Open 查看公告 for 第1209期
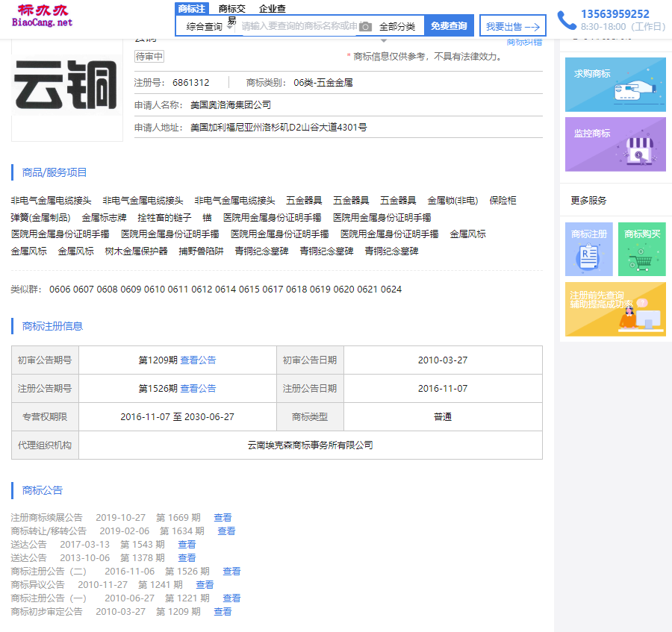This screenshot has height=632, width=672. click(198, 360)
